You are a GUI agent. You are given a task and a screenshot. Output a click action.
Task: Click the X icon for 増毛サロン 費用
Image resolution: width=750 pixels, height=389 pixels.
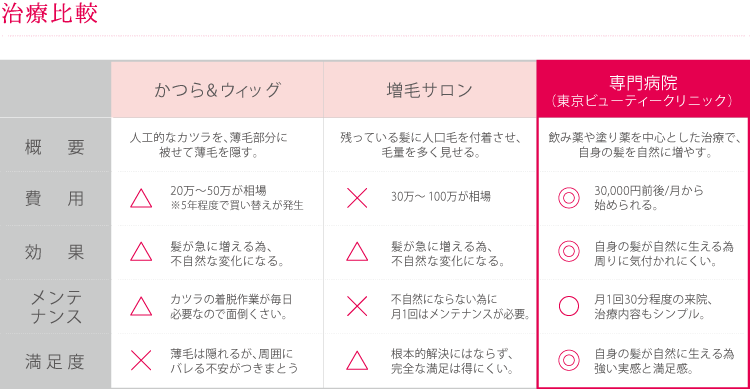tap(357, 198)
